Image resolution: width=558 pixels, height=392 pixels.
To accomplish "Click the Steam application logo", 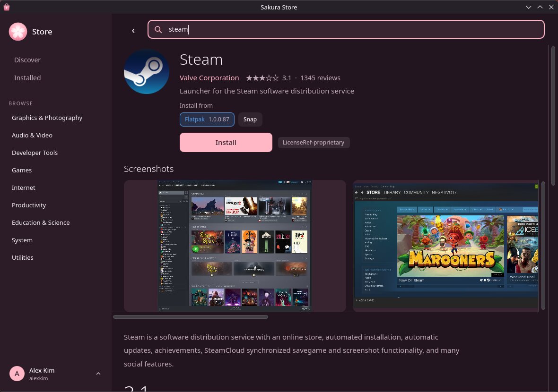I will click(146, 71).
